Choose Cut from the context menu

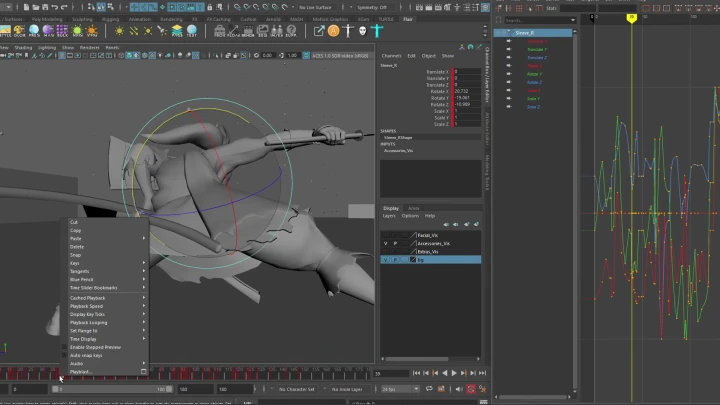tap(73, 222)
